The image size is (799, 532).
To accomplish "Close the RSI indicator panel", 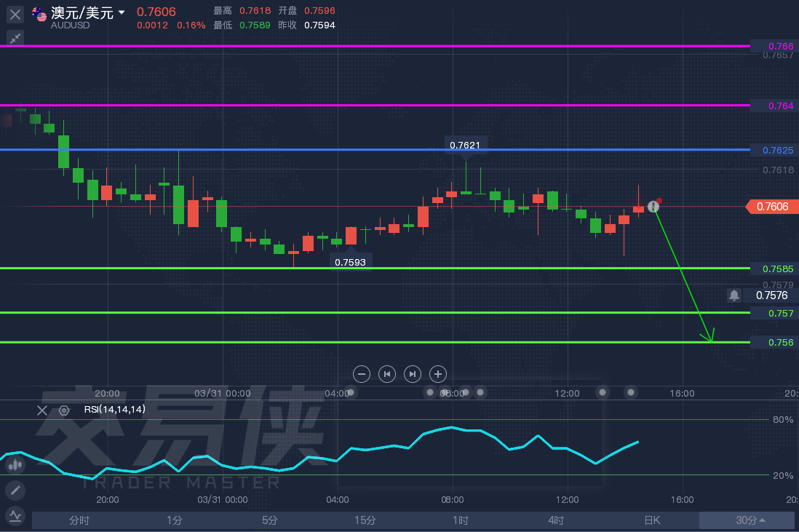I will click(x=42, y=410).
